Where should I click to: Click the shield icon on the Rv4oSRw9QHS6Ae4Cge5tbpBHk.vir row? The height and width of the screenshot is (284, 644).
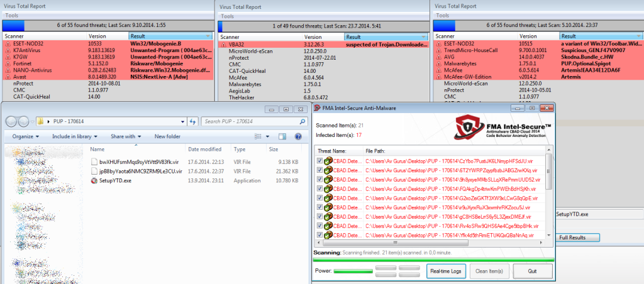[x=328, y=226]
